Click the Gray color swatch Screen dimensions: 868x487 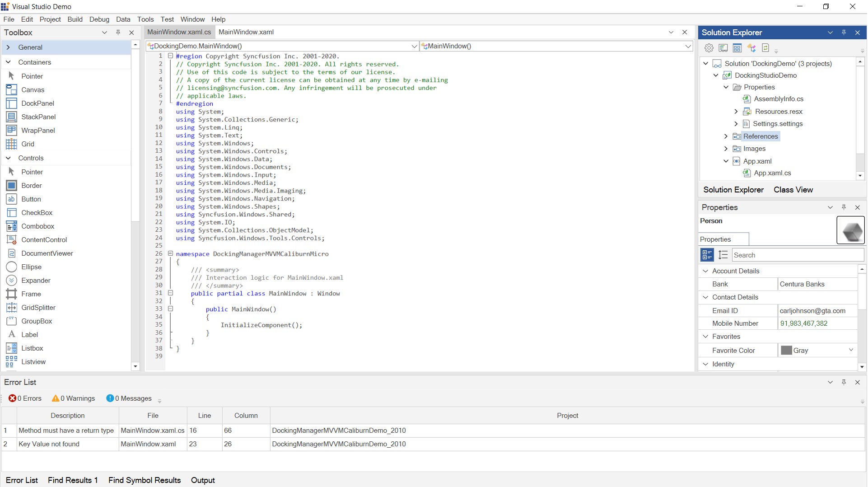(786, 351)
